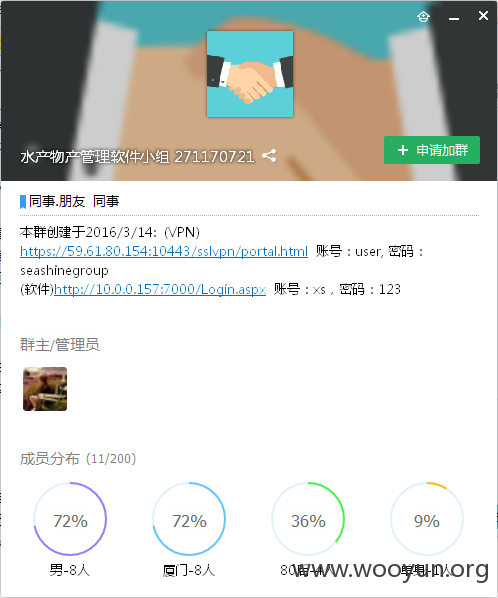Select the 同事.朋友 category tag
The height and width of the screenshot is (598, 498).
click(57, 201)
